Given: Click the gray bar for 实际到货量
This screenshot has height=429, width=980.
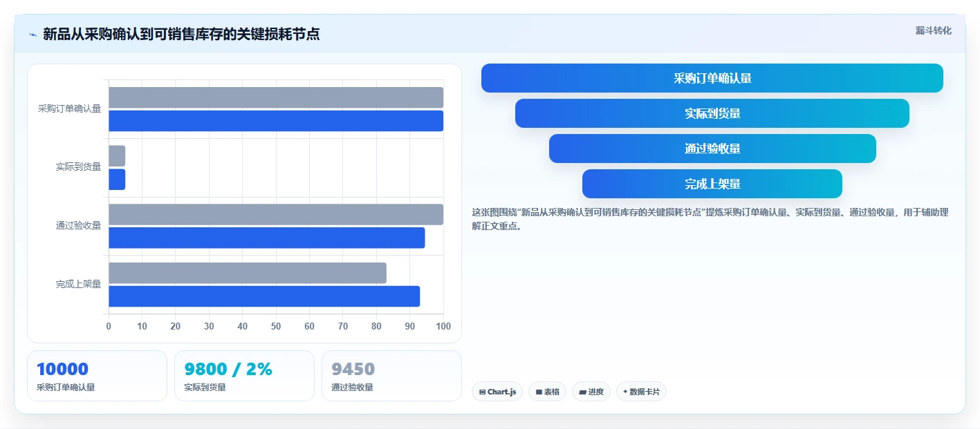Looking at the screenshot, I should coord(117,156).
